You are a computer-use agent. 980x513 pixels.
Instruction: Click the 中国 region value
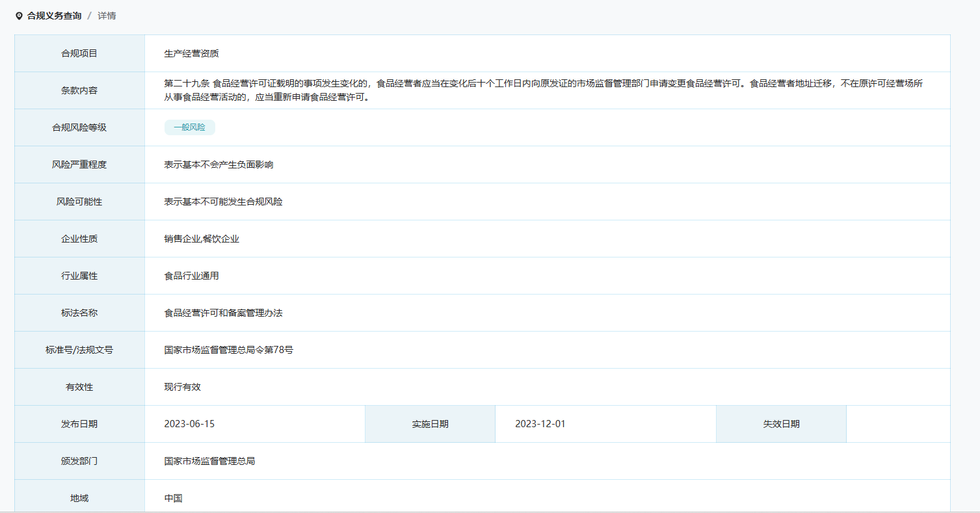tap(173, 498)
